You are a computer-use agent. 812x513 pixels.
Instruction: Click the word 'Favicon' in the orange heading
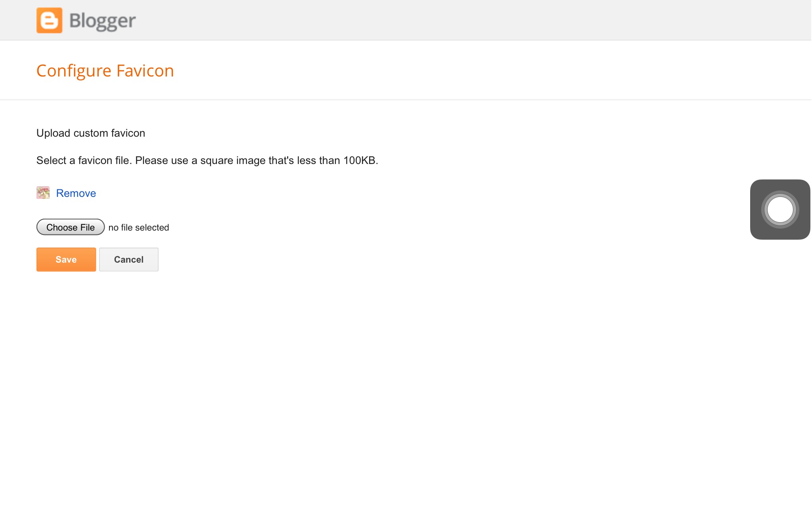[145, 71]
